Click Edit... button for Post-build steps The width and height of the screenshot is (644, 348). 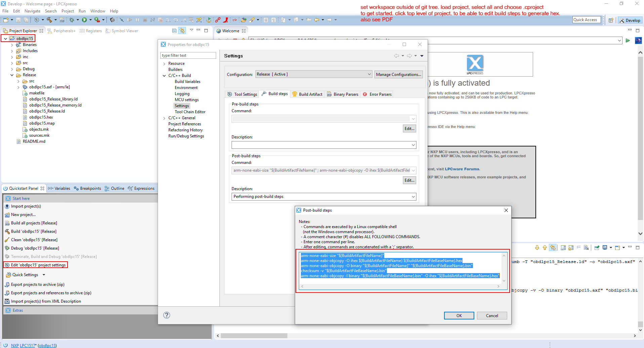click(x=409, y=180)
